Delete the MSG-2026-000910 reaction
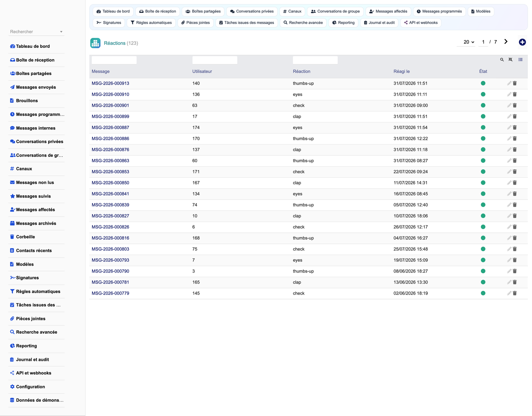Image resolution: width=532 pixels, height=416 pixels. [515, 95]
